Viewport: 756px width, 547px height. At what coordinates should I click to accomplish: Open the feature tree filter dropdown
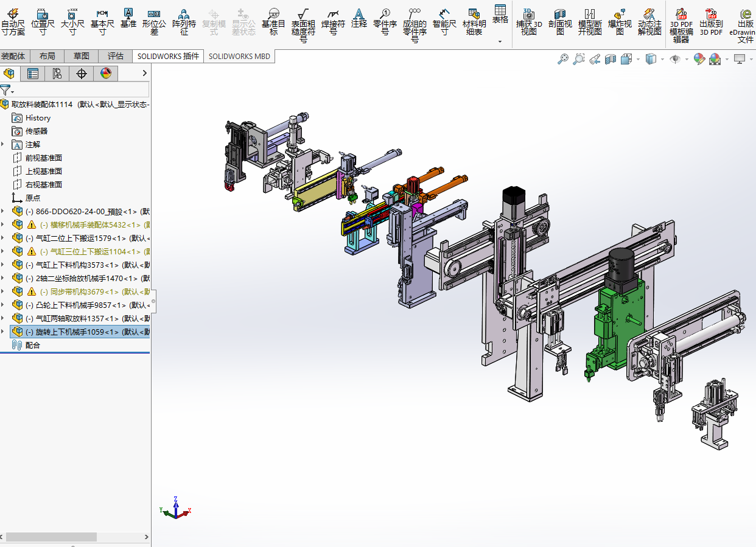pos(7,91)
